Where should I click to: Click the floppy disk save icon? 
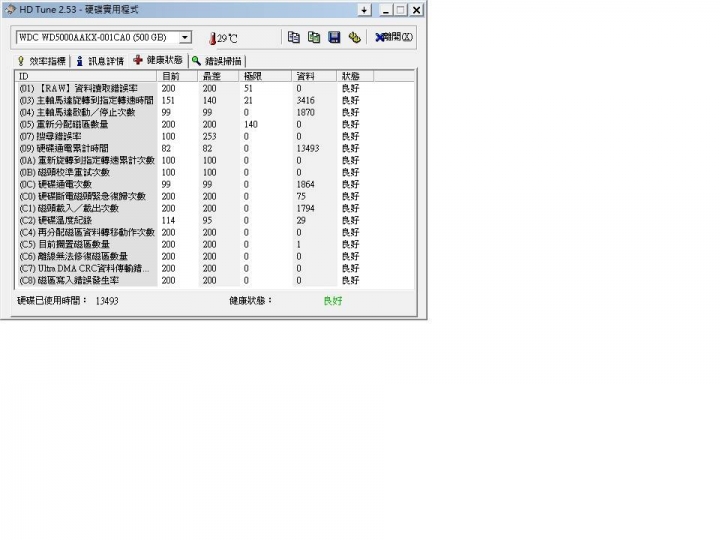click(334, 37)
